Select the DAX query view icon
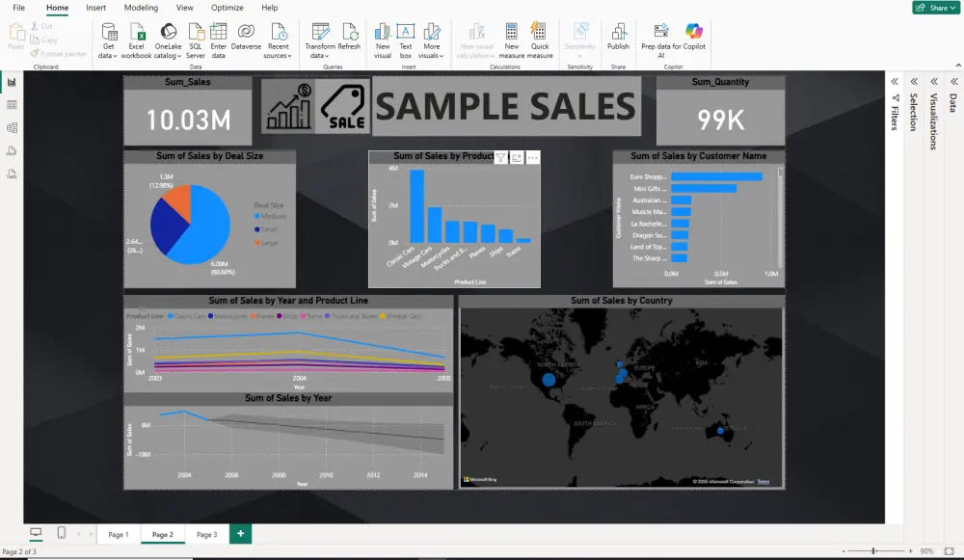The height and width of the screenshot is (560, 964). pos(13,149)
